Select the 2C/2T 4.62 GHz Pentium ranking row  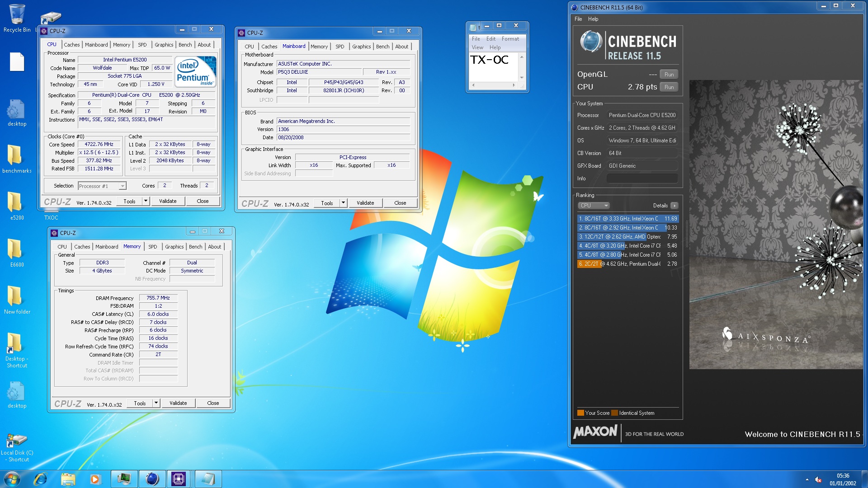(x=627, y=264)
